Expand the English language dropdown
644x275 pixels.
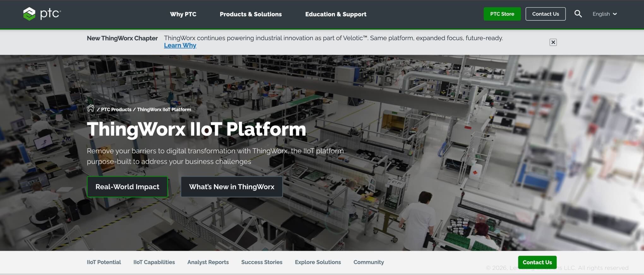605,14
